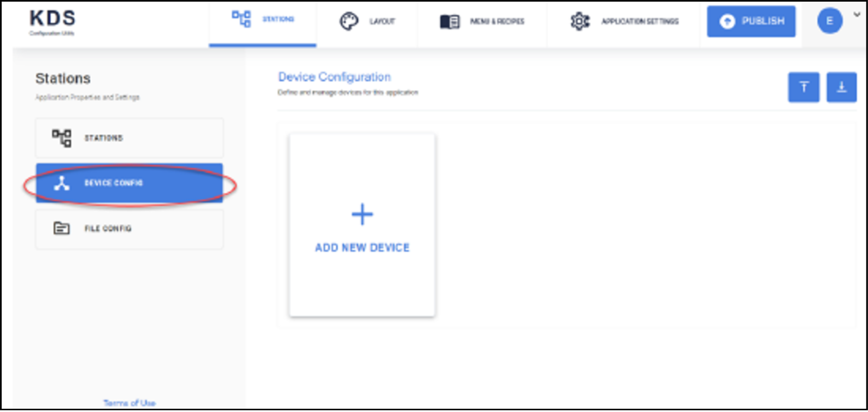868x412 pixels.
Task: Open File Config in the sidebar
Action: point(129,229)
